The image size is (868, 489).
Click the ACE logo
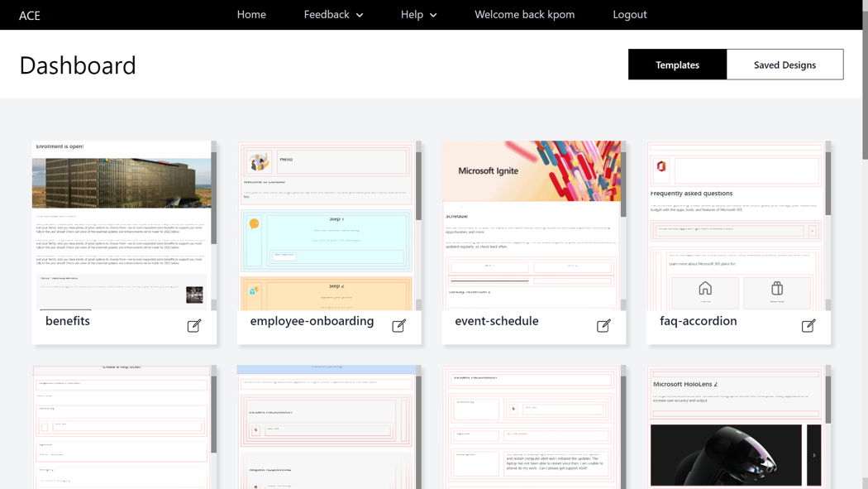pyautogui.click(x=29, y=15)
